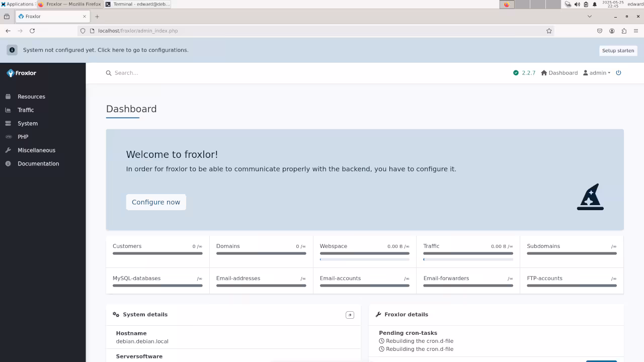Select the Froxlor browser tab
644x362 pixels.
click(52, 16)
